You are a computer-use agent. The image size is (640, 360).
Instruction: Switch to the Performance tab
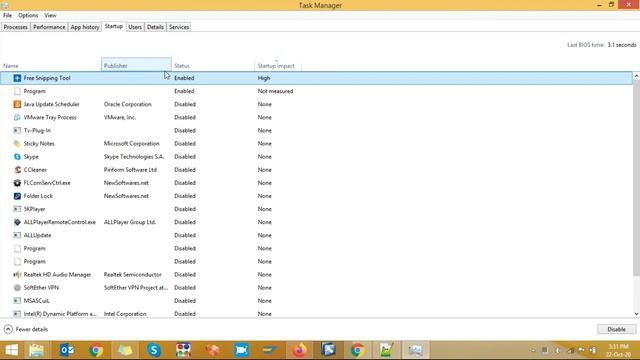[x=49, y=27]
